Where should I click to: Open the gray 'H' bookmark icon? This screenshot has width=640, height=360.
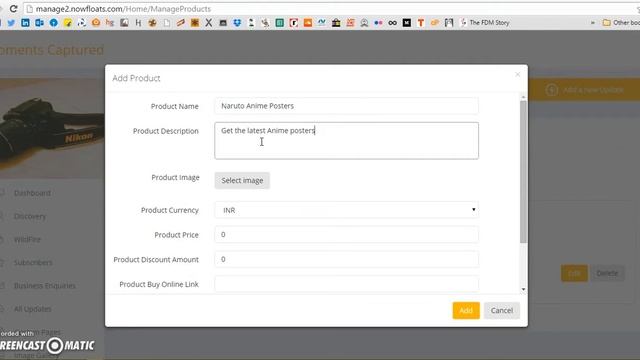(138, 23)
